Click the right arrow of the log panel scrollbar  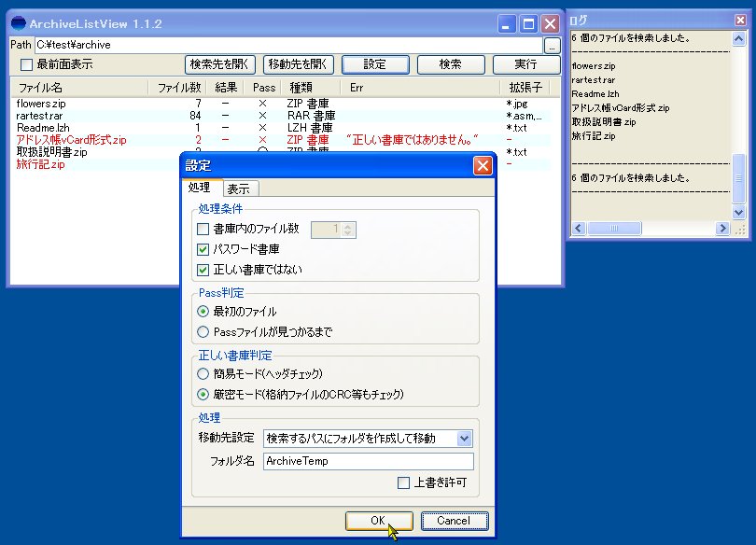722,228
